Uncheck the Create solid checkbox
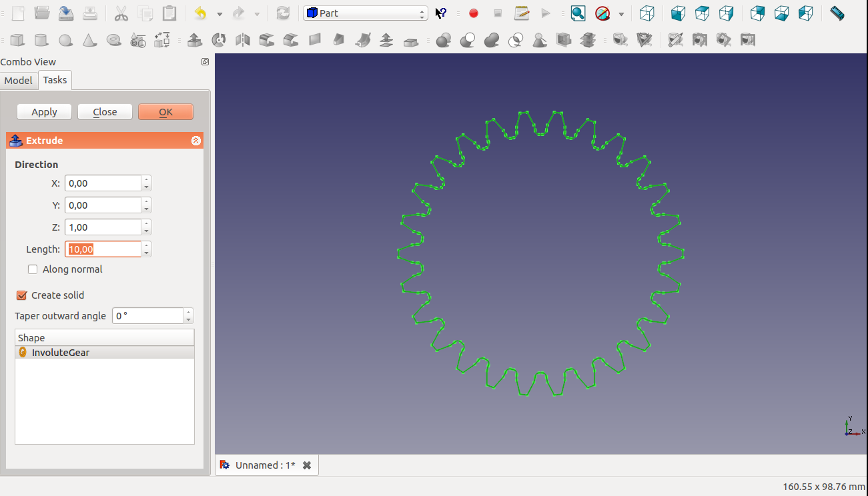 [x=22, y=295]
